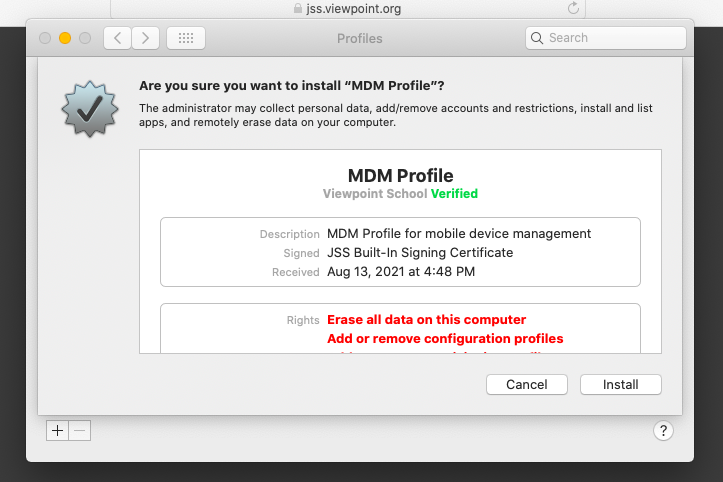Show all preferences via grid button
Viewport: 723px width, 482px height.
(185, 38)
